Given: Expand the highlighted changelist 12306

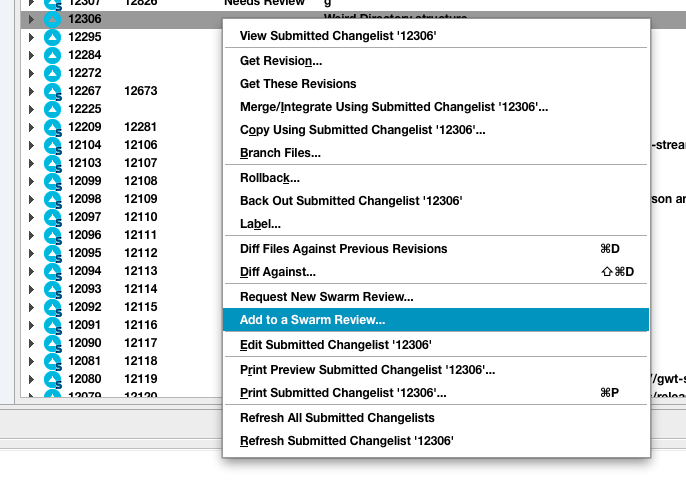Looking at the screenshot, I should click(31, 19).
